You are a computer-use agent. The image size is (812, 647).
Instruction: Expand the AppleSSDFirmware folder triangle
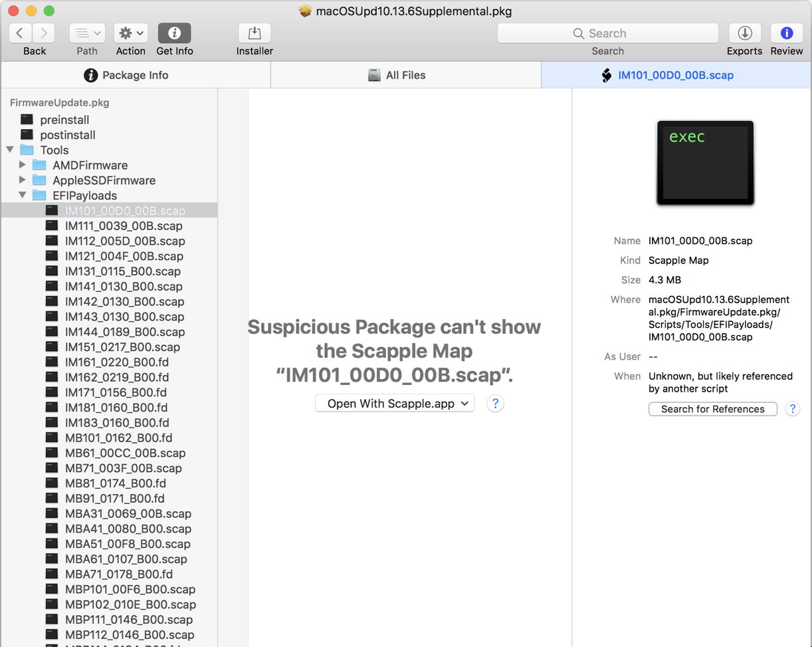(x=23, y=180)
